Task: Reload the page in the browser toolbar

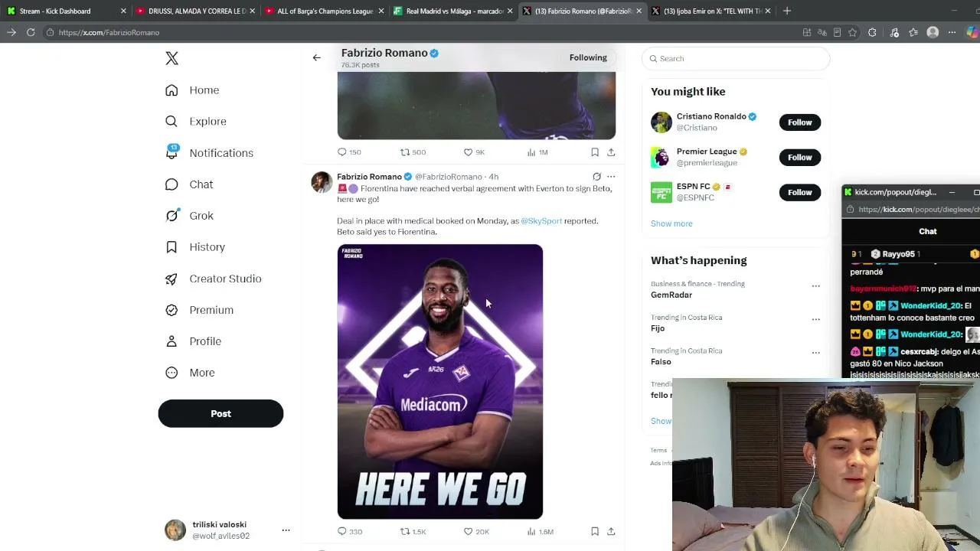Action: coord(31,32)
